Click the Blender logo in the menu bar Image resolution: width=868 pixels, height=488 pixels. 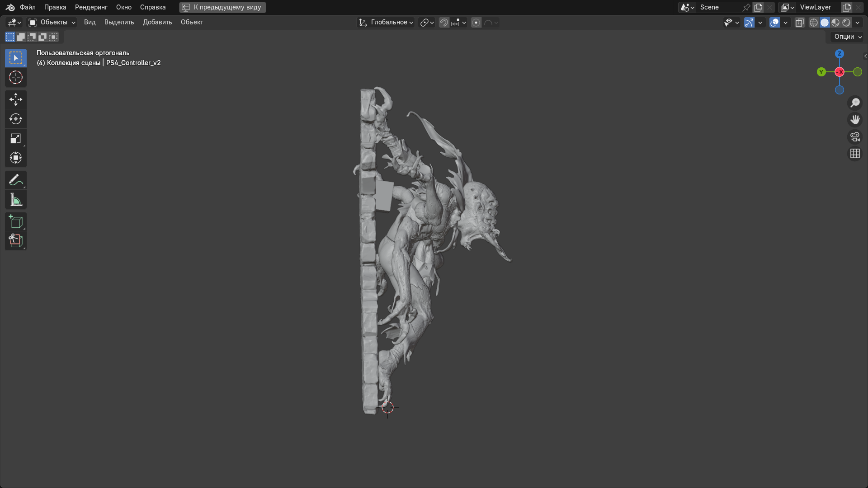pyautogui.click(x=10, y=7)
